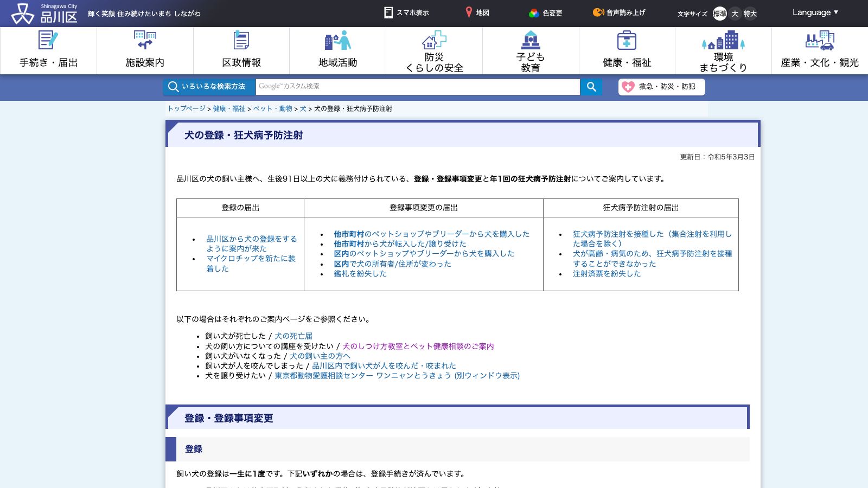
Task: Open the map (地図) link
Action: pyautogui.click(x=477, y=12)
